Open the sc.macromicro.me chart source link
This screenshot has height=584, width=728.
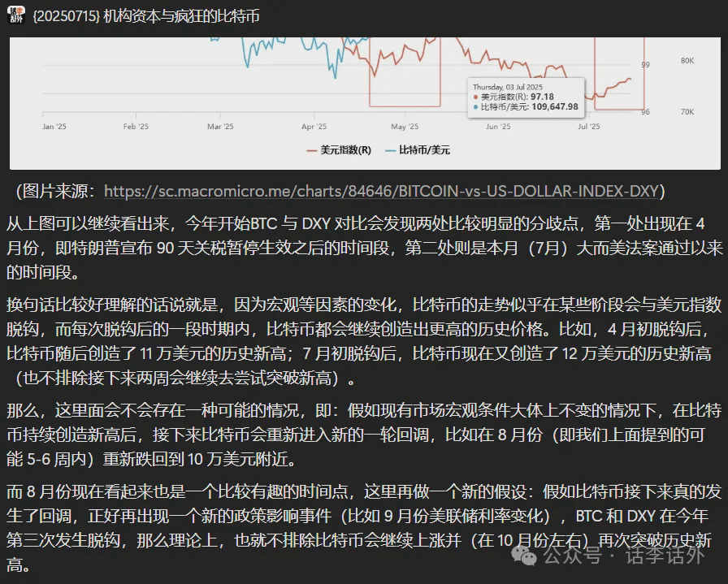pyautogui.click(x=383, y=191)
